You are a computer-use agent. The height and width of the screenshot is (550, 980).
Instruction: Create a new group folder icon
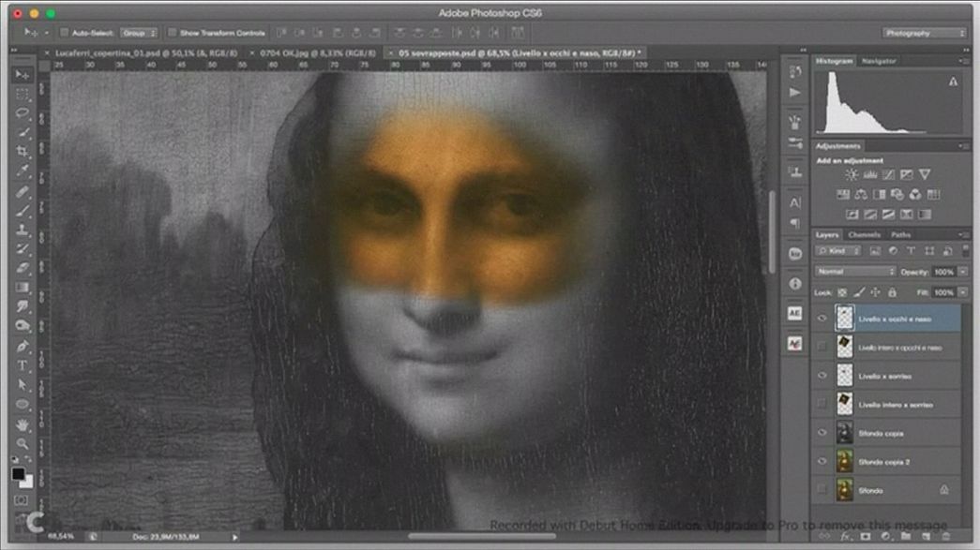(x=906, y=536)
